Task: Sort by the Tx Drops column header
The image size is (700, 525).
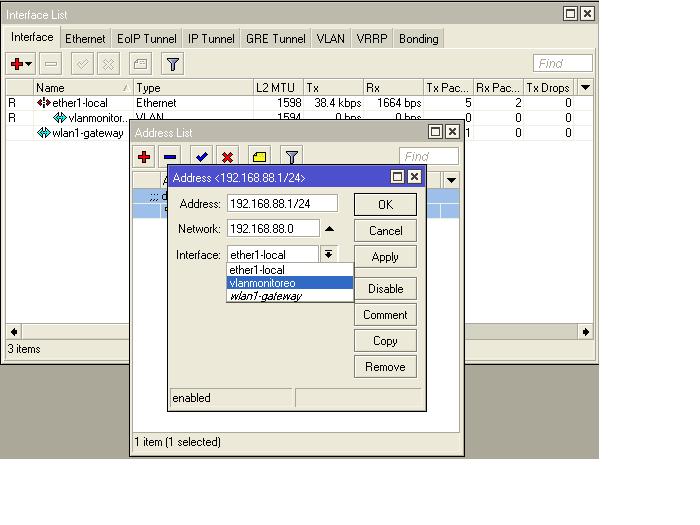Action: click(x=550, y=88)
